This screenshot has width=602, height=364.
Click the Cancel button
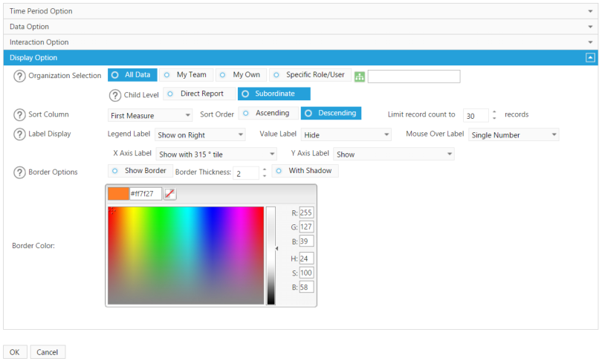(x=48, y=352)
